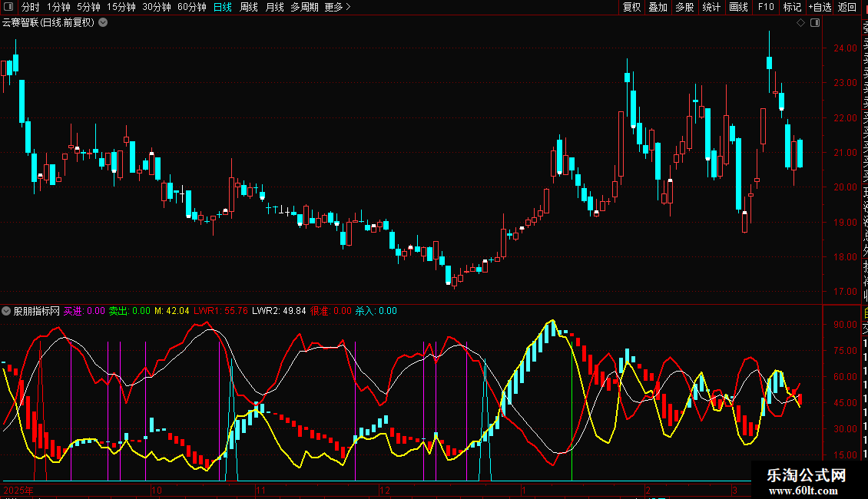Screen dimensions: 868x499
Task: Click the 云赛智联(日线.前复权) chart title
Action: pyautogui.click(x=48, y=23)
